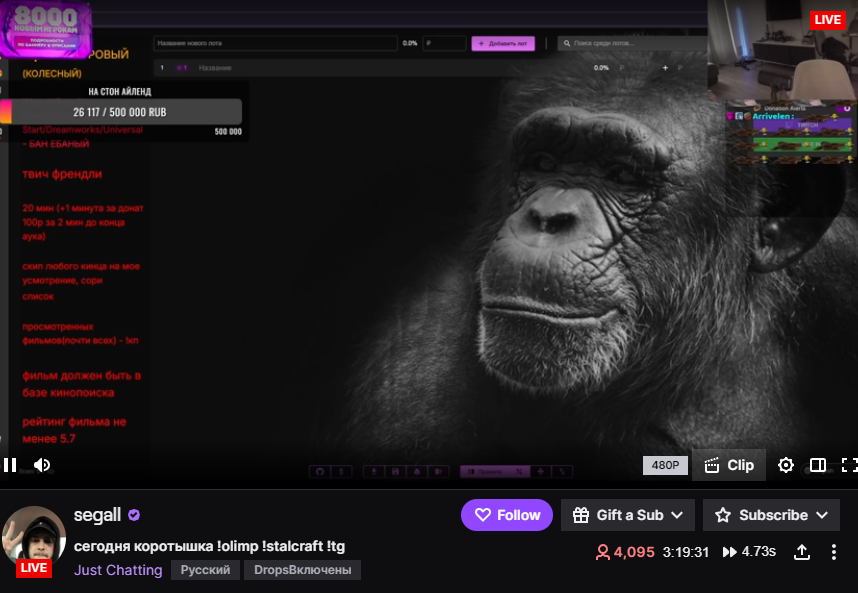Viewport: 858px width, 593px height.
Task: Open player settings gear
Action: (x=786, y=465)
